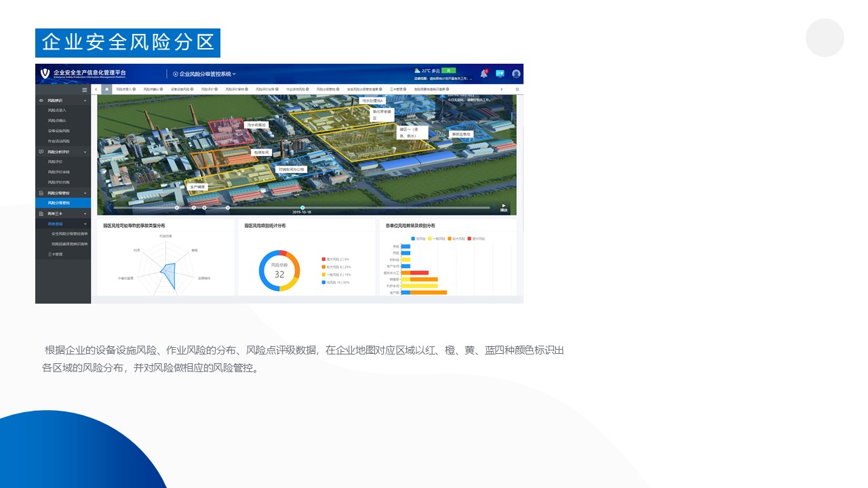The image size is (868, 488).
Task: Toggle 低风险 series in bar chart legend
Action: click(418, 239)
